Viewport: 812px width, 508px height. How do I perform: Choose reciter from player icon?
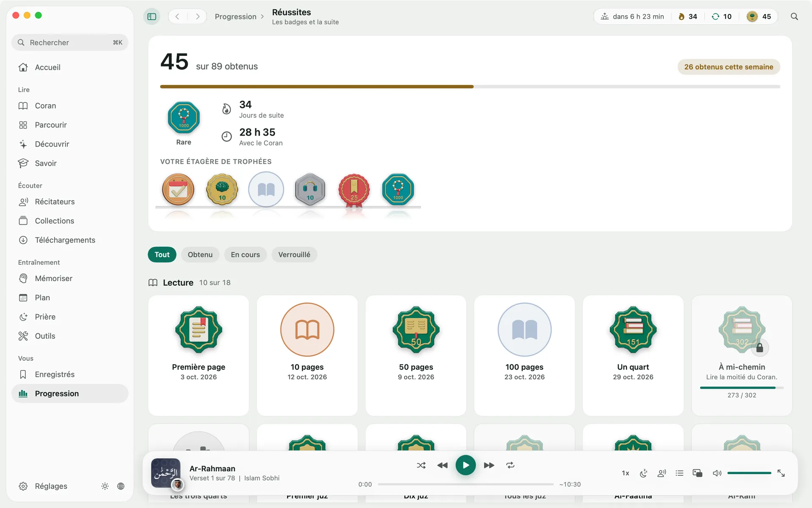[662, 473]
